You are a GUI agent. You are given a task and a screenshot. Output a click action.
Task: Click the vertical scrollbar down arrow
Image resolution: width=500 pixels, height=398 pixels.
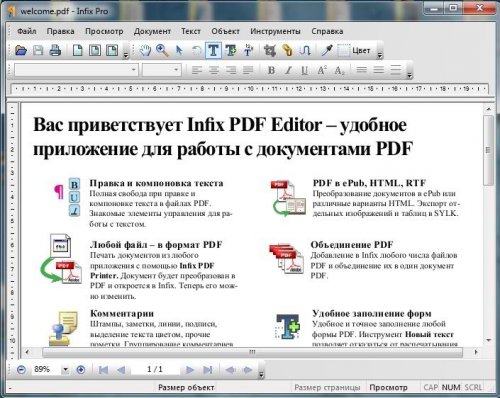[x=489, y=340]
